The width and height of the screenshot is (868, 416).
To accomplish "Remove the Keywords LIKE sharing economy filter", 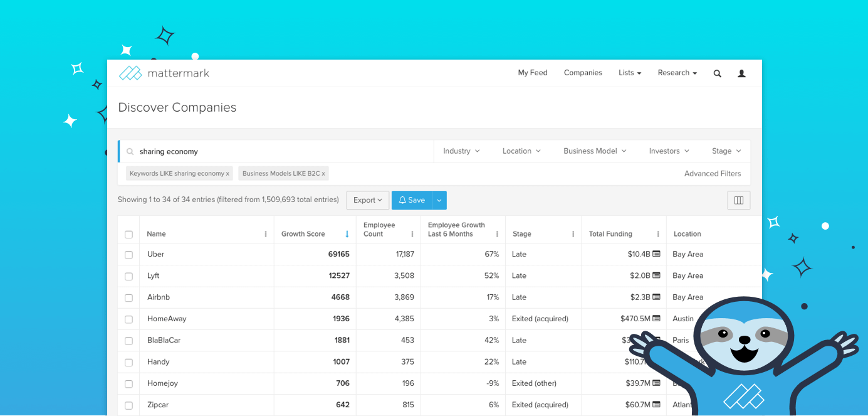I will pos(227,174).
